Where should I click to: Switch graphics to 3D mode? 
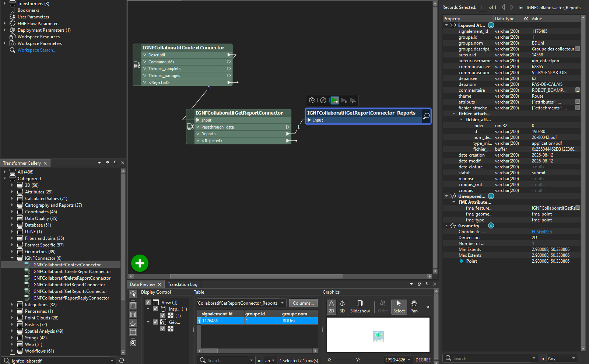[x=342, y=307]
